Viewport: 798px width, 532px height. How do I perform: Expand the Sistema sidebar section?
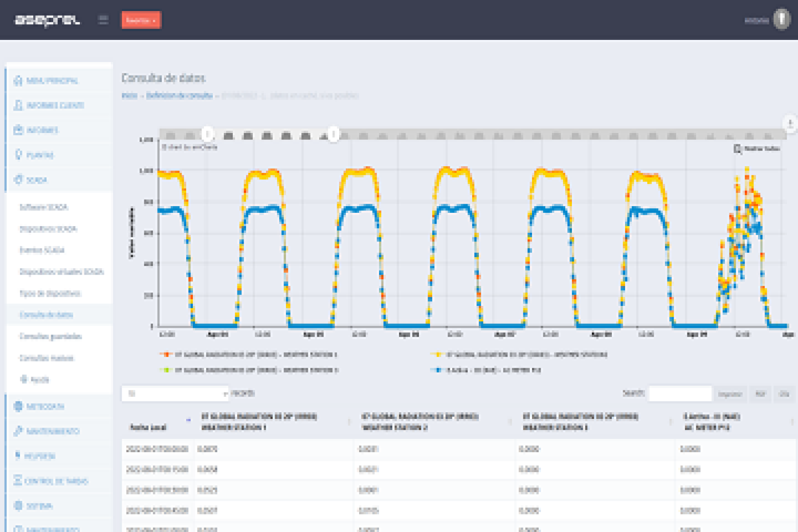pyautogui.click(x=39, y=506)
